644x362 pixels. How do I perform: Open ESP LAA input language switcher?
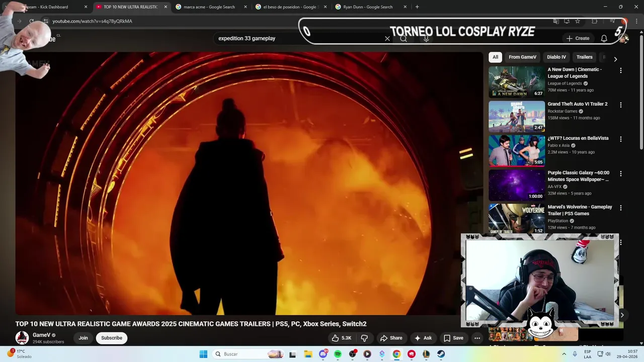coord(588,354)
